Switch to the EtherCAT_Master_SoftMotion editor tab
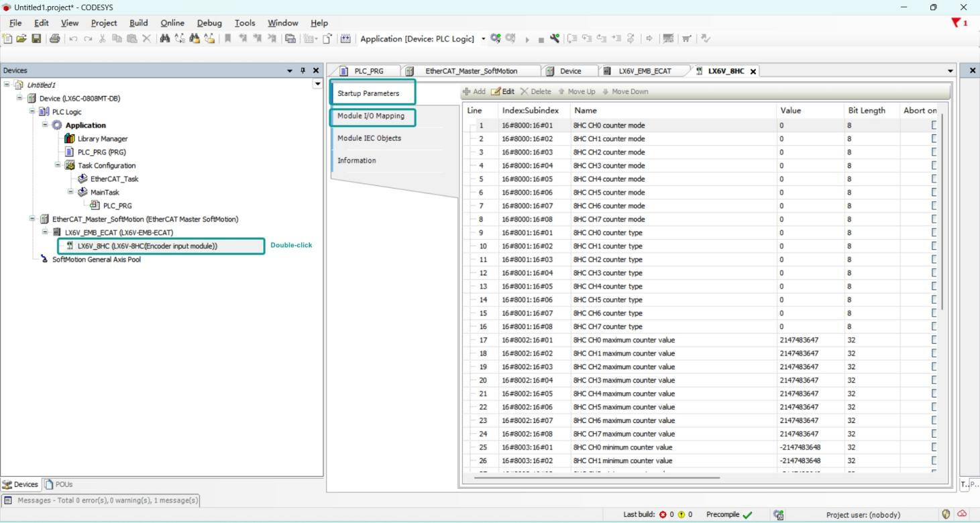The image size is (980, 523). click(471, 71)
